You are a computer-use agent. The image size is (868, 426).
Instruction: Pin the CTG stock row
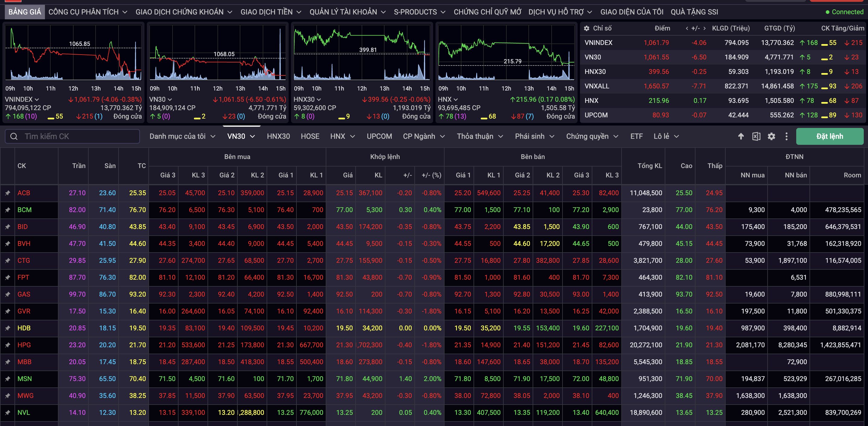(x=8, y=260)
